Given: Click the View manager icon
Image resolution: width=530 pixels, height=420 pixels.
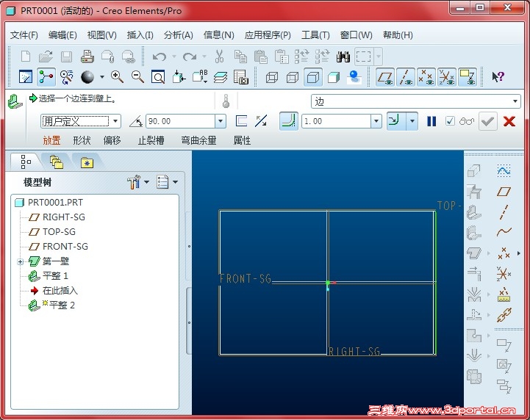Looking at the screenshot, I should point(240,77).
